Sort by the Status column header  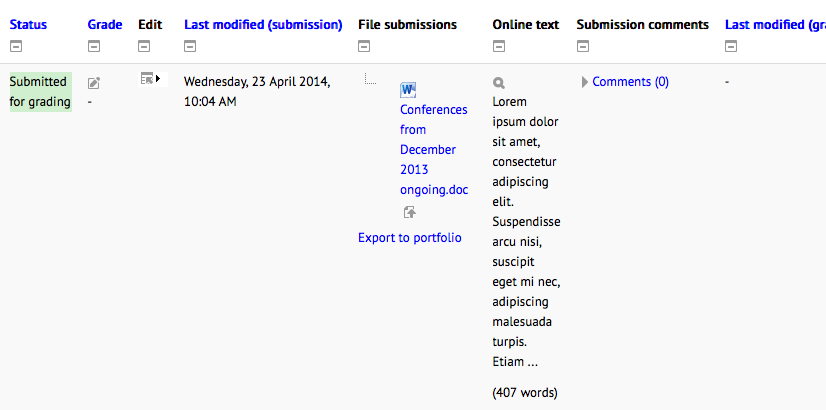pos(28,24)
